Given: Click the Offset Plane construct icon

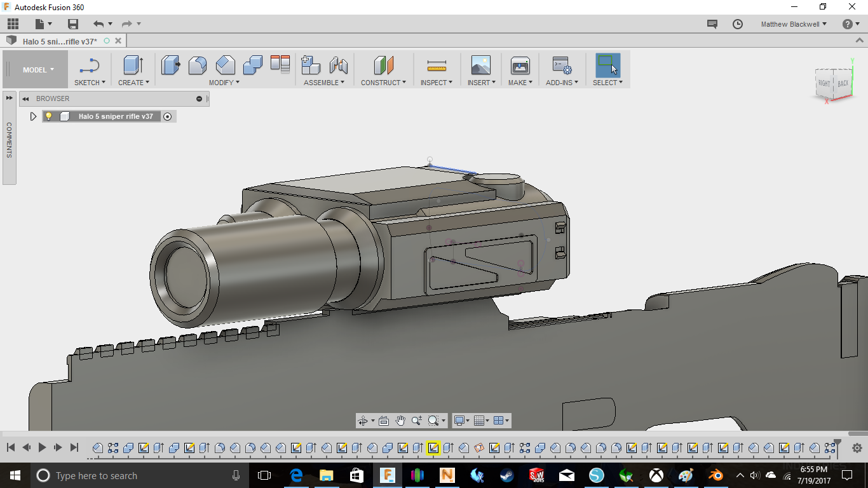Looking at the screenshot, I should click(x=384, y=65).
